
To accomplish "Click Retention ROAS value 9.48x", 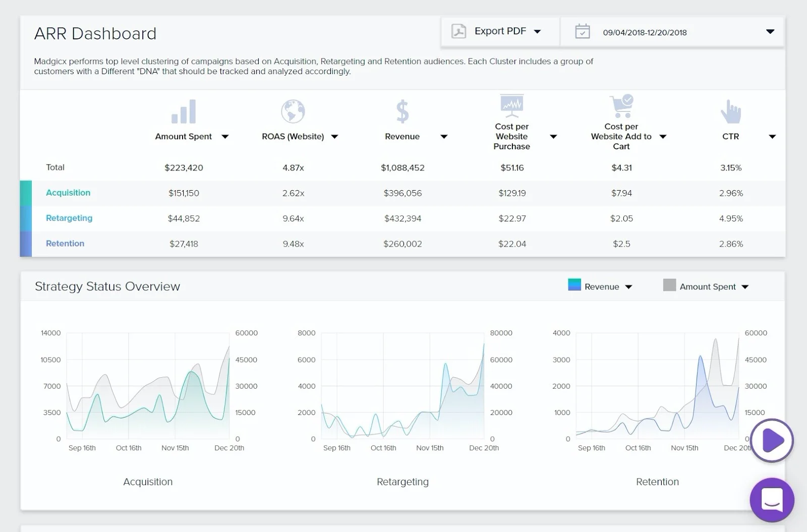I will point(293,244).
